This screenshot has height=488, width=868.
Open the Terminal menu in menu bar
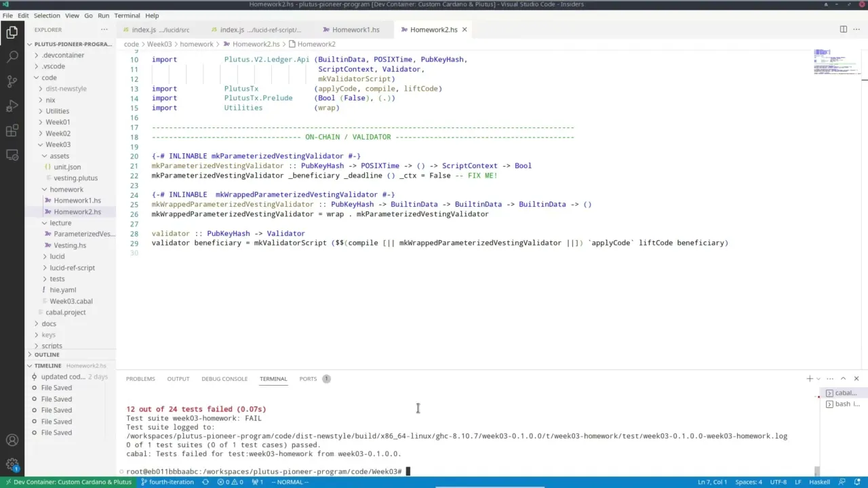127,16
